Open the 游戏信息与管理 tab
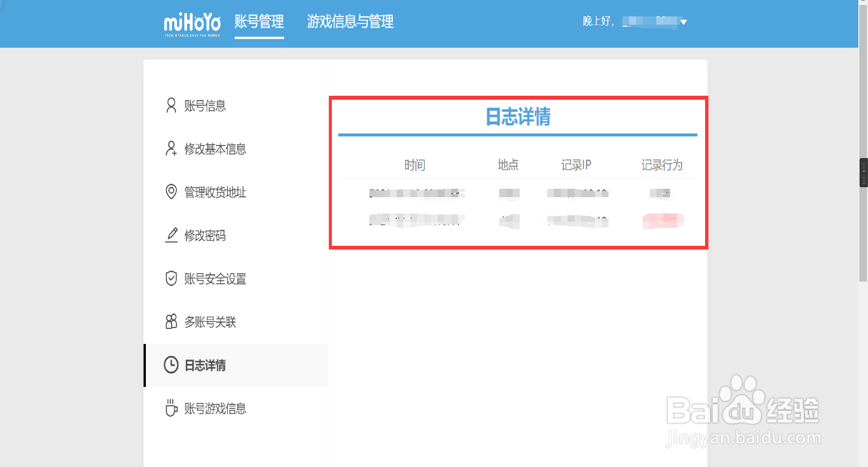The width and height of the screenshot is (868, 467). [350, 22]
